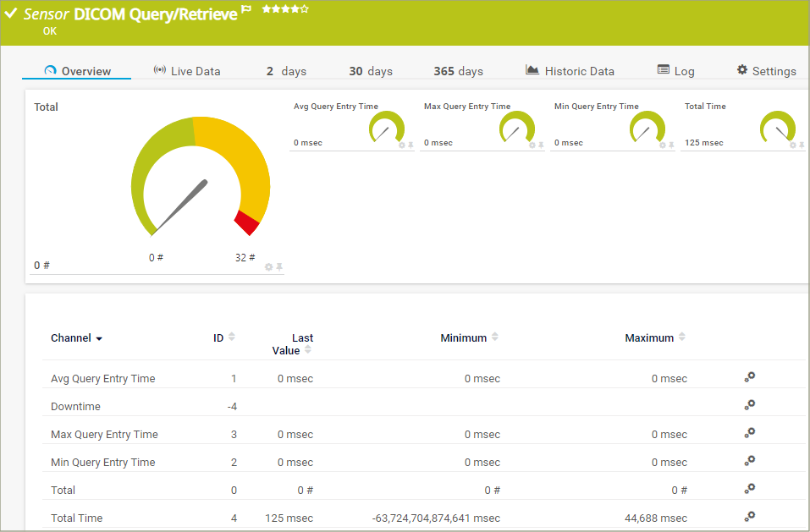
Task: Open the Historic Data tab
Action: (570, 71)
